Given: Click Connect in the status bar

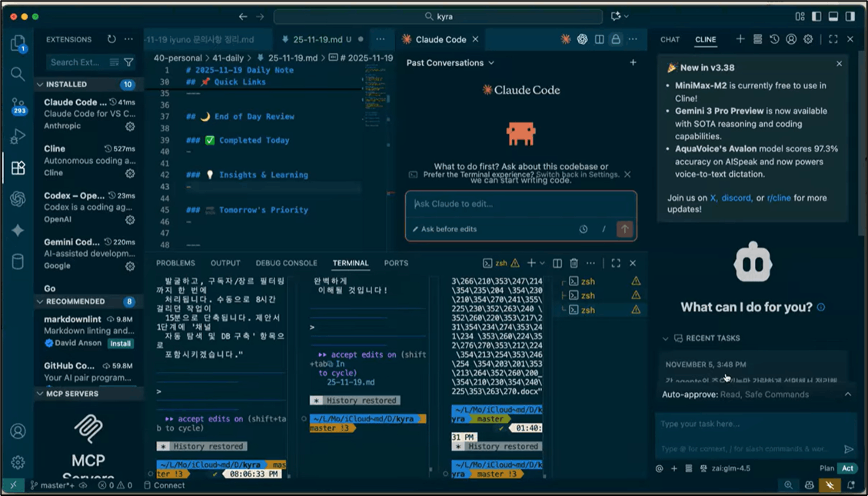Looking at the screenshot, I should pyautogui.click(x=165, y=485).
